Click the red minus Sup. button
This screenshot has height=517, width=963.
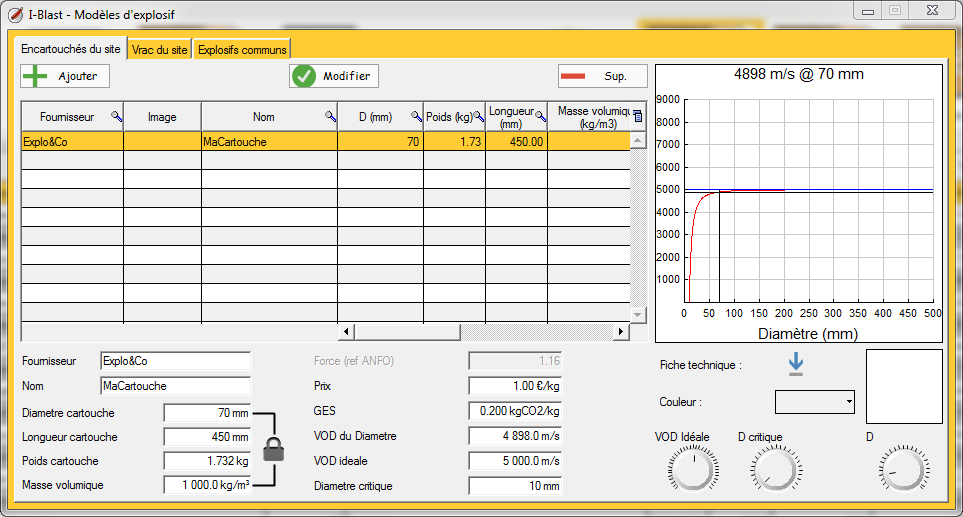point(602,76)
